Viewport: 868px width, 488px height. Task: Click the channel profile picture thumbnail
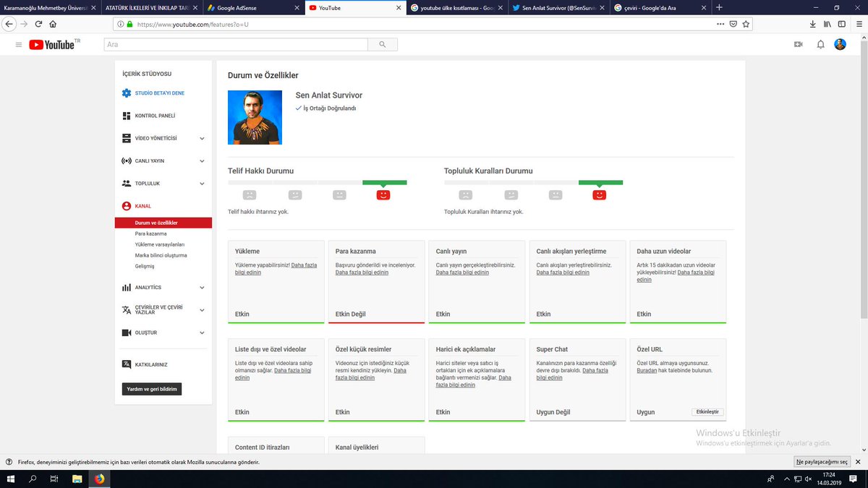coord(255,117)
